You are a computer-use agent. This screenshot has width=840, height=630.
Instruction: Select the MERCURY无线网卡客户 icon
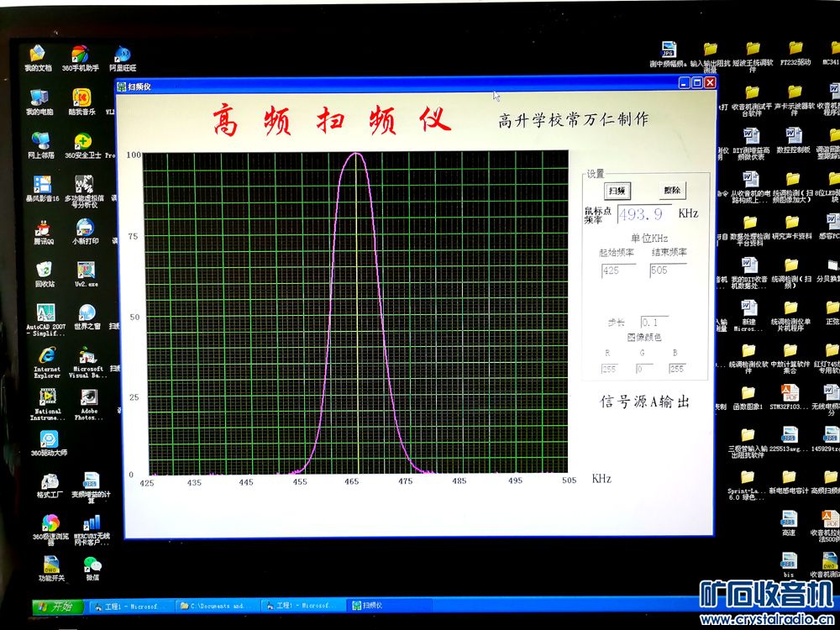point(92,530)
